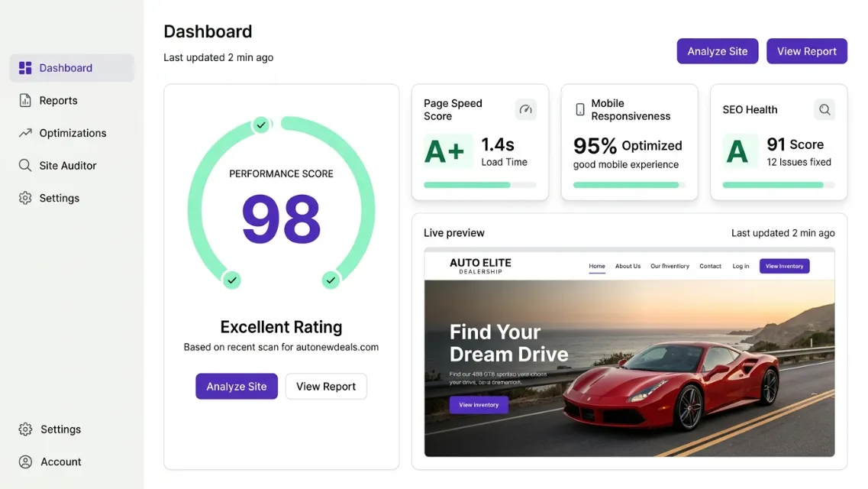Click the SEO Health progress bar
Screen dimensions: 868x489
(x=778, y=185)
